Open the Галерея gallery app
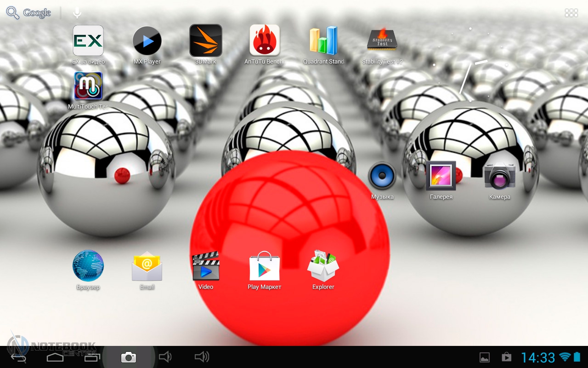Screen dimensions: 588x368 (x=441, y=176)
